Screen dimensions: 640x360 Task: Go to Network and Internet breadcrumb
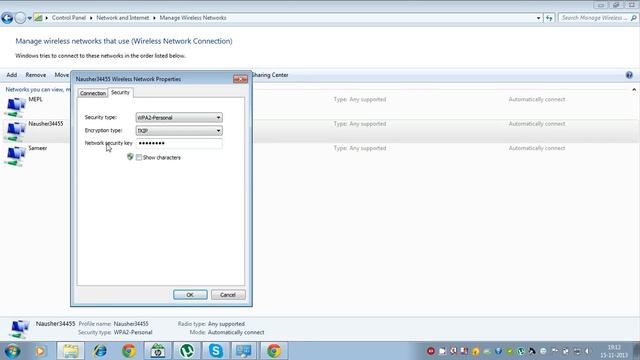(x=122, y=18)
